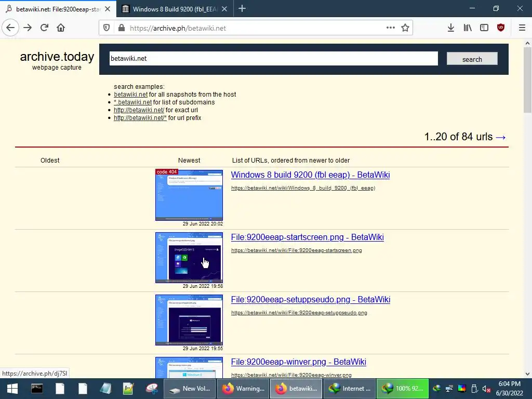Open Windows 8 build 9200 (fbl eeap) title
The image size is (532, 399).
point(310,175)
